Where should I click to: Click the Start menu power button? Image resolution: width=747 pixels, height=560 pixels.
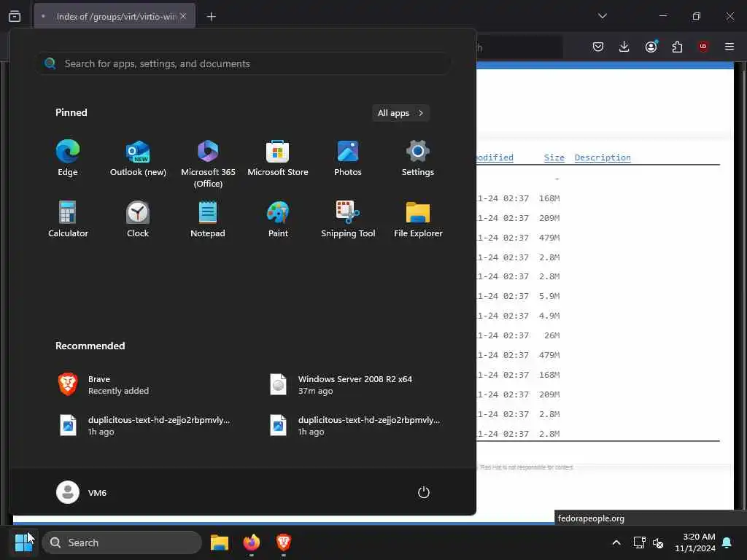[x=424, y=492]
